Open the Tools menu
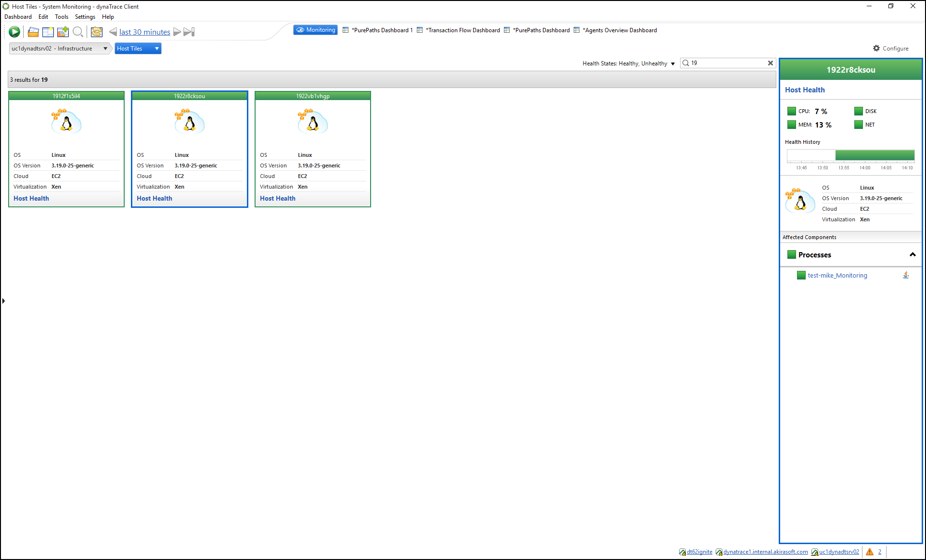 pos(62,17)
